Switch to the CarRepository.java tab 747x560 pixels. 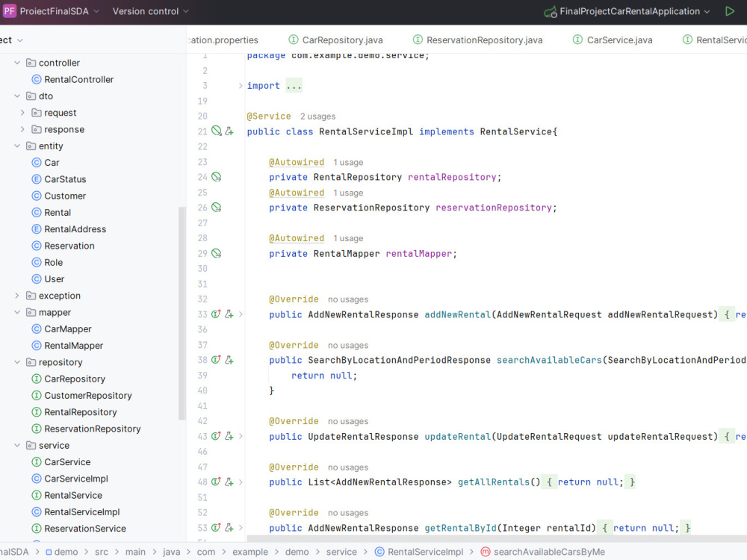click(x=336, y=40)
